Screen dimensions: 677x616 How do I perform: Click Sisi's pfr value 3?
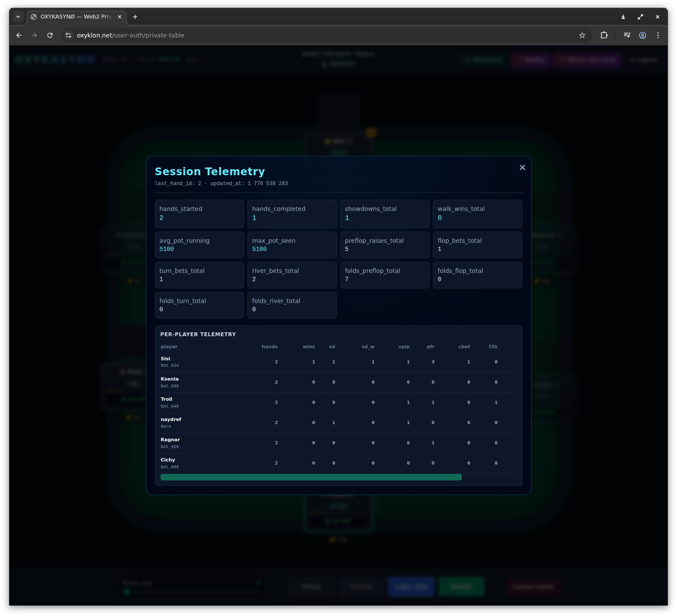pyautogui.click(x=433, y=362)
